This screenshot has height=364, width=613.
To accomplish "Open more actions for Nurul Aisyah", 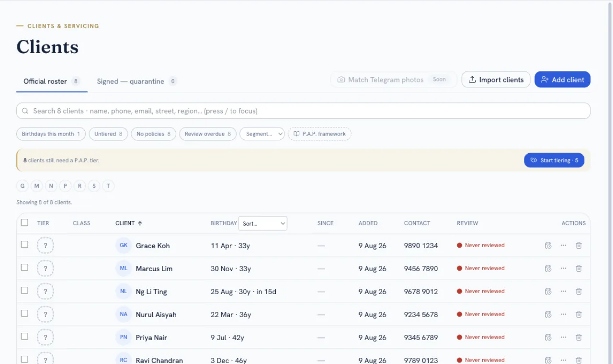I will [x=563, y=315].
